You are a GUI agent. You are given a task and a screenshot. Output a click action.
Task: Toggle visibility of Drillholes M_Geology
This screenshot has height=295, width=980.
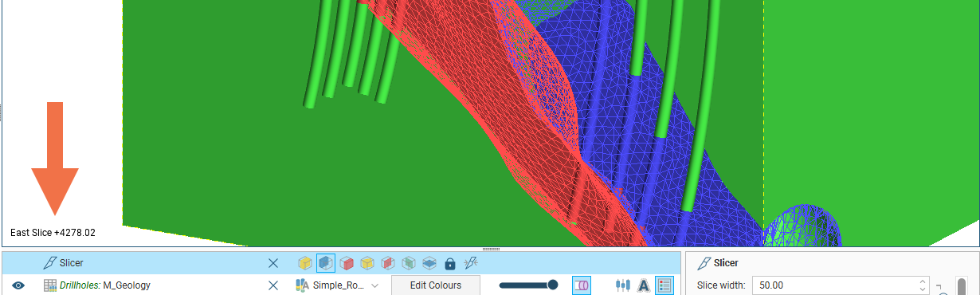pyautogui.click(x=18, y=285)
